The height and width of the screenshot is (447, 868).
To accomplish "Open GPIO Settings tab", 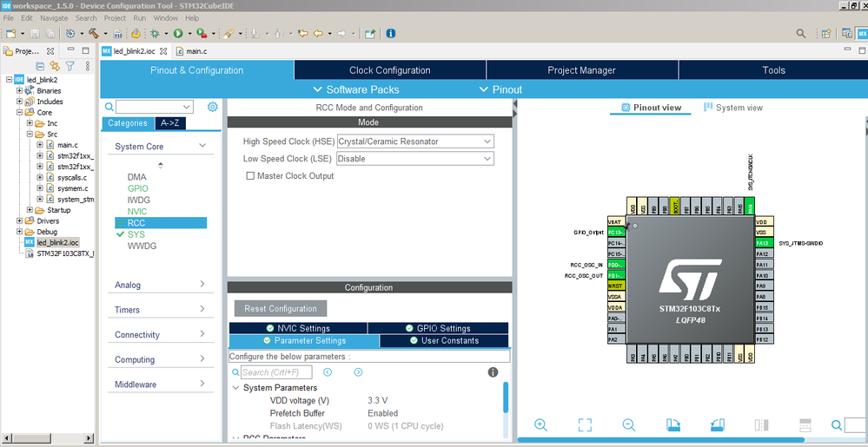I will point(438,328).
